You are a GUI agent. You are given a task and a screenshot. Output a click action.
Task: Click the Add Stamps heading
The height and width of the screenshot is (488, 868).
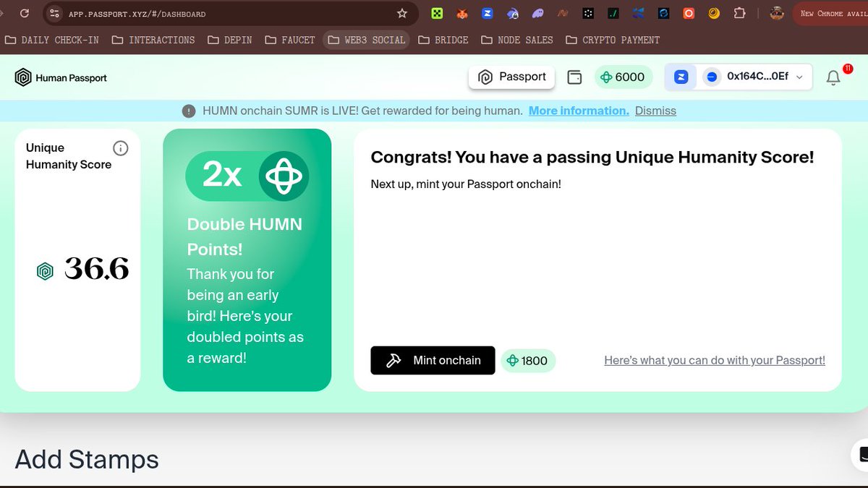87,459
